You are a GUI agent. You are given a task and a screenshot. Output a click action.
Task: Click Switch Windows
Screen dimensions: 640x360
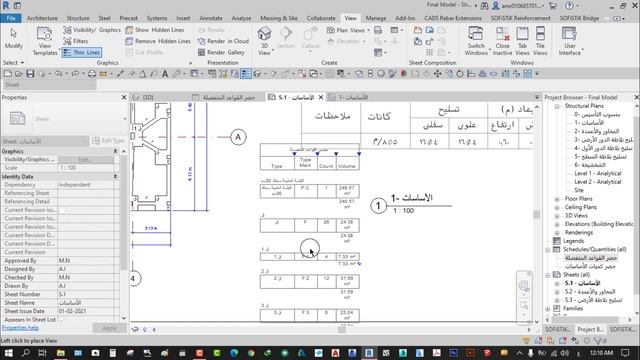click(476, 41)
